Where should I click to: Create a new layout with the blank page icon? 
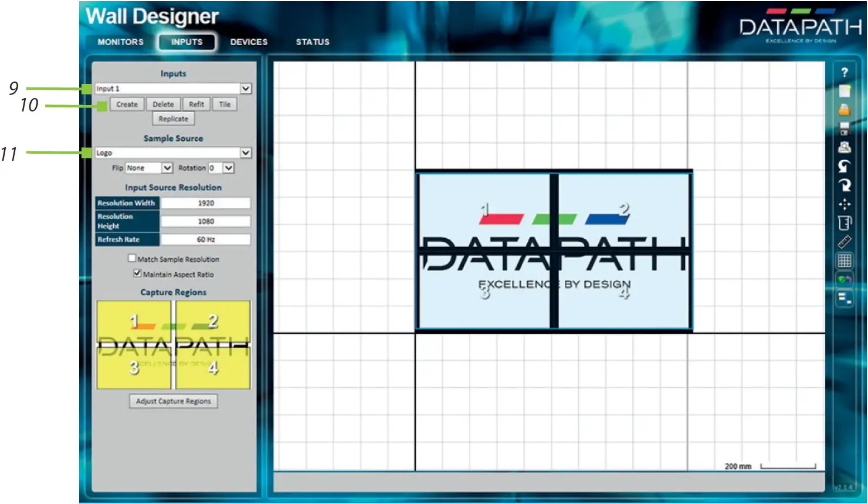pos(845,91)
